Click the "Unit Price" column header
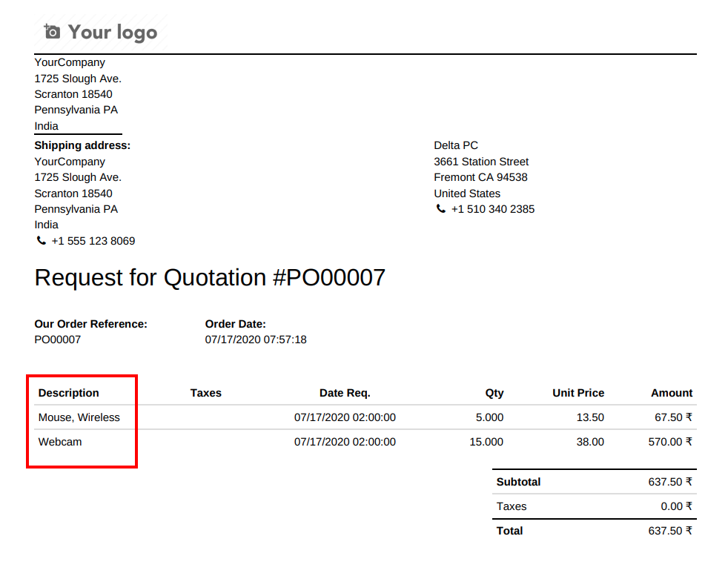The width and height of the screenshot is (728, 576). [x=578, y=393]
